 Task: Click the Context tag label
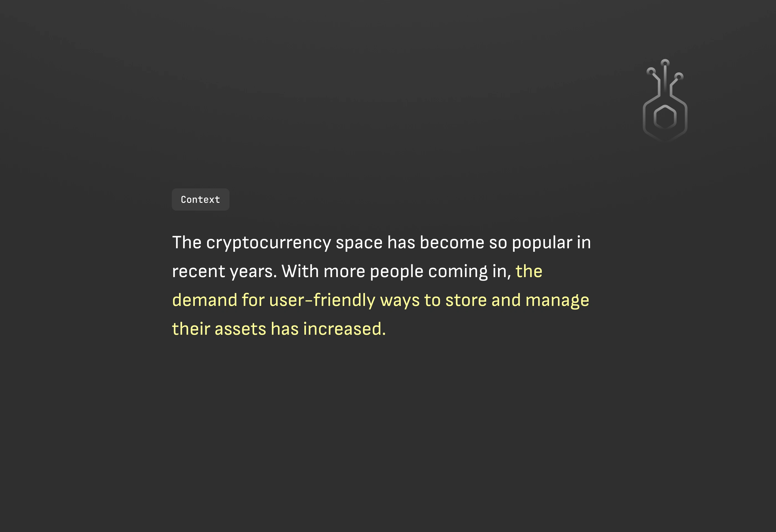200,199
